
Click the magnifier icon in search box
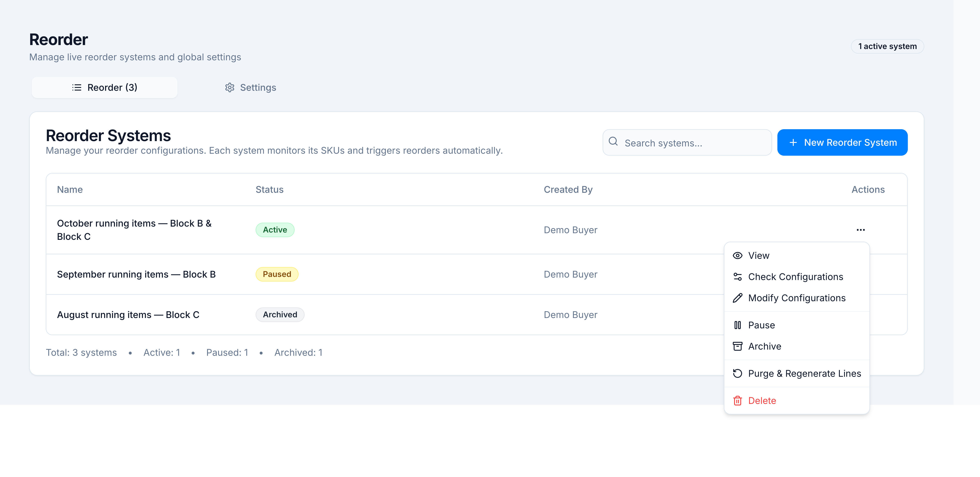[613, 142]
